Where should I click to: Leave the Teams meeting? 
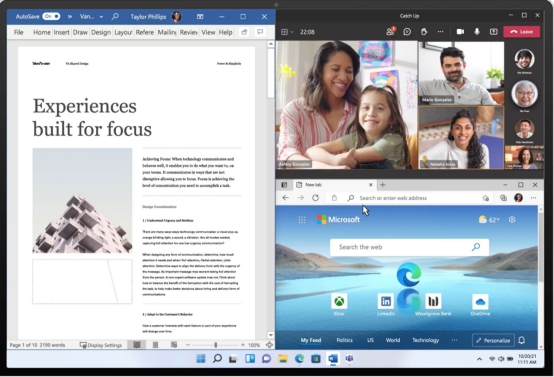tap(521, 32)
